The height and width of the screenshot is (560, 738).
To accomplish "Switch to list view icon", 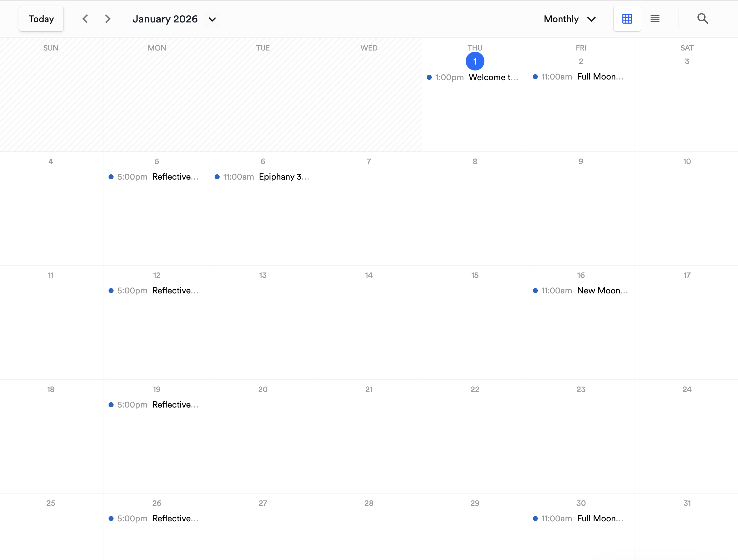I will [x=655, y=19].
